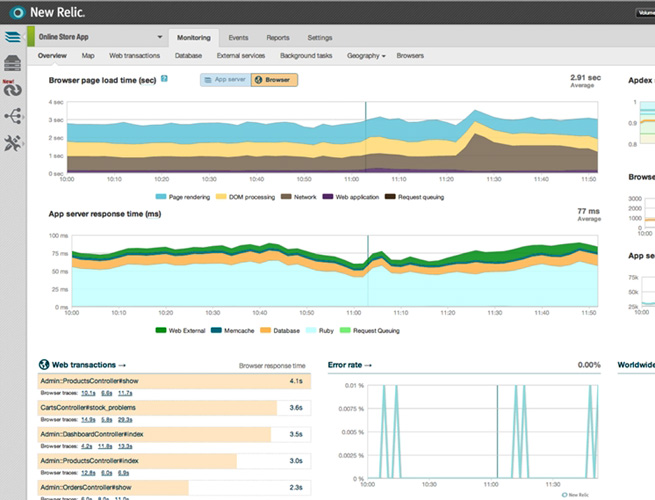Expand the Online Store App dropdown arrow
Screen dimensions: 655x500
160,37
